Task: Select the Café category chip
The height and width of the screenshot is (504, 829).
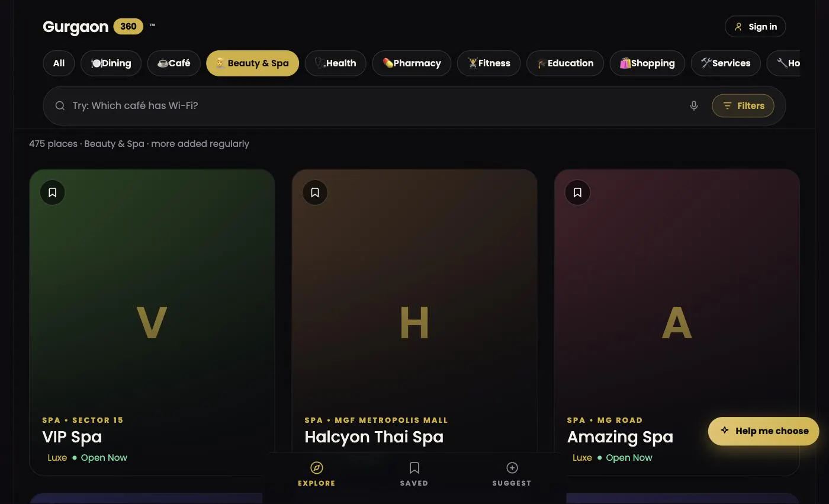Action: [x=173, y=63]
